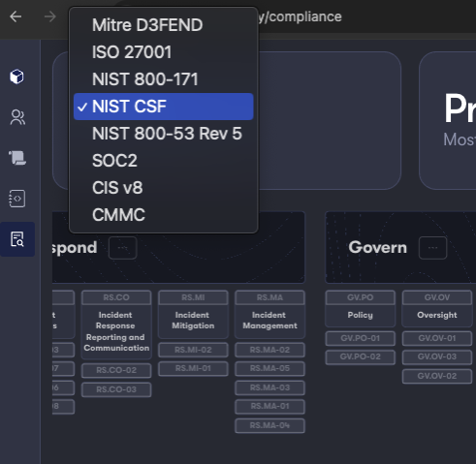Select CMMC from the dropdown list
Screen dimensions: 476x464
164,215
